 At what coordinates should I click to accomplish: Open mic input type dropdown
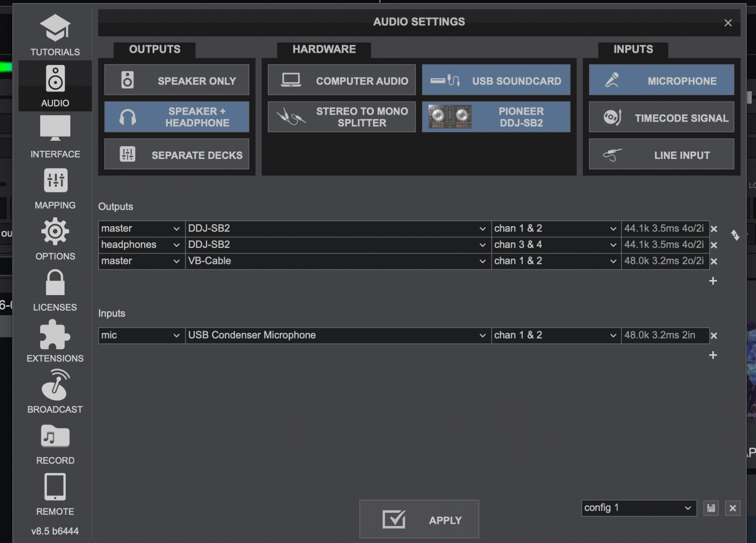click(x=142, y=335)
